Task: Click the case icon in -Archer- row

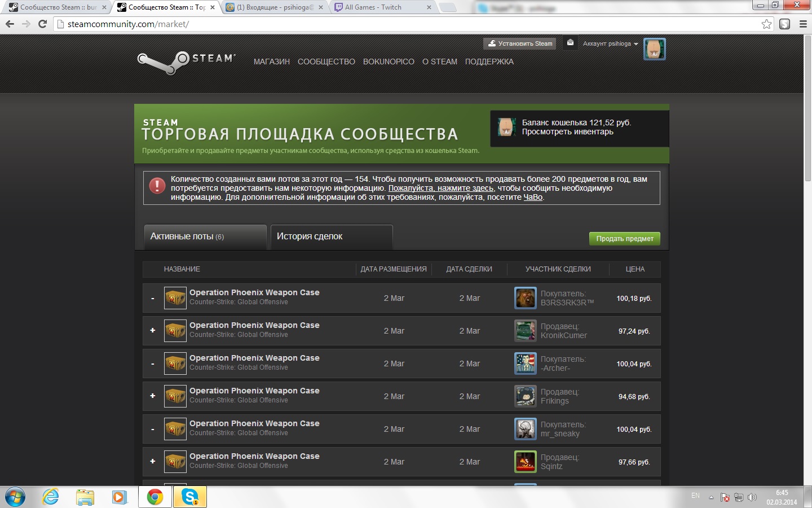Action: pos(175,364)
